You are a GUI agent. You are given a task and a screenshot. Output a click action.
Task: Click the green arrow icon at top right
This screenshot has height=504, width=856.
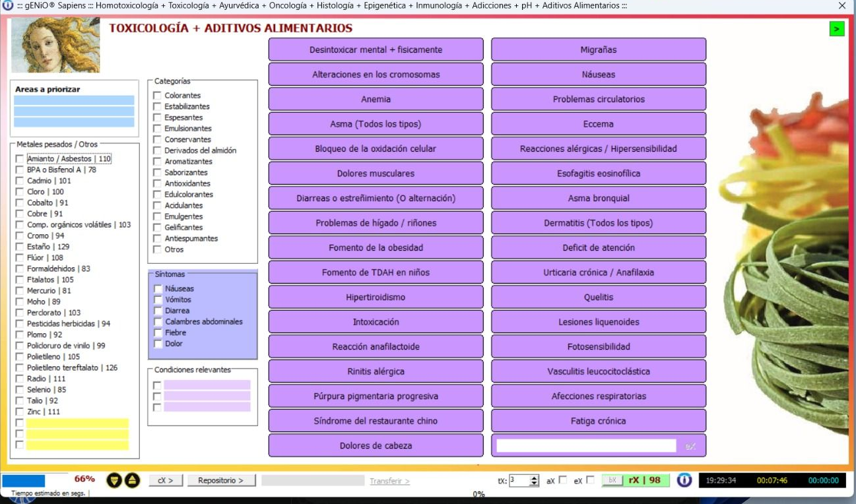tap(837, 28)
